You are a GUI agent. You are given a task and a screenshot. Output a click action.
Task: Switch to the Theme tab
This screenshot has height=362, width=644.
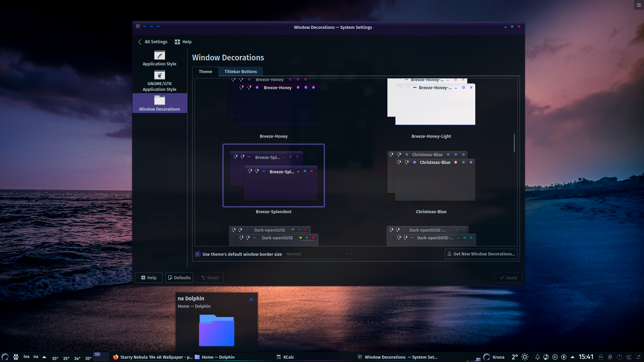pyautogui.click(x=205, y=71)
